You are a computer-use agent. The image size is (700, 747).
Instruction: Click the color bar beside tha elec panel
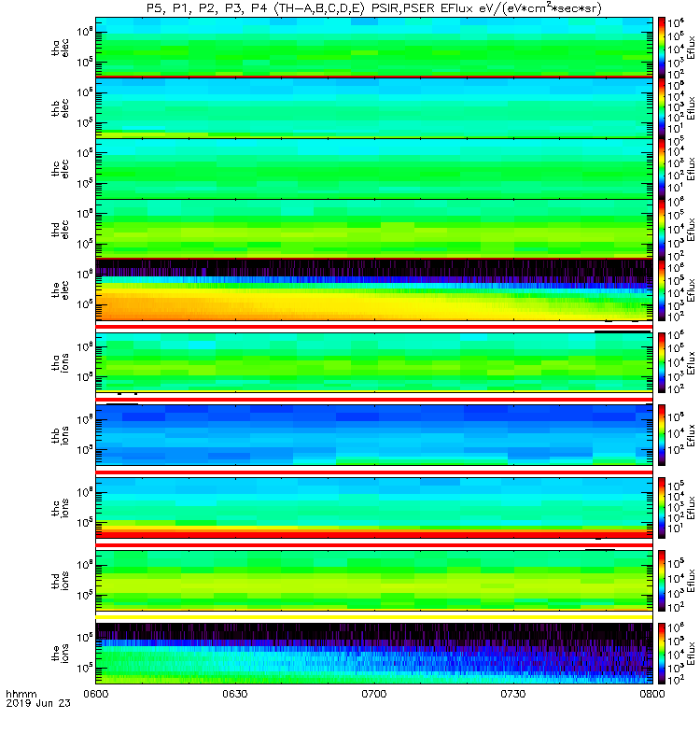[x=662, y=48]
